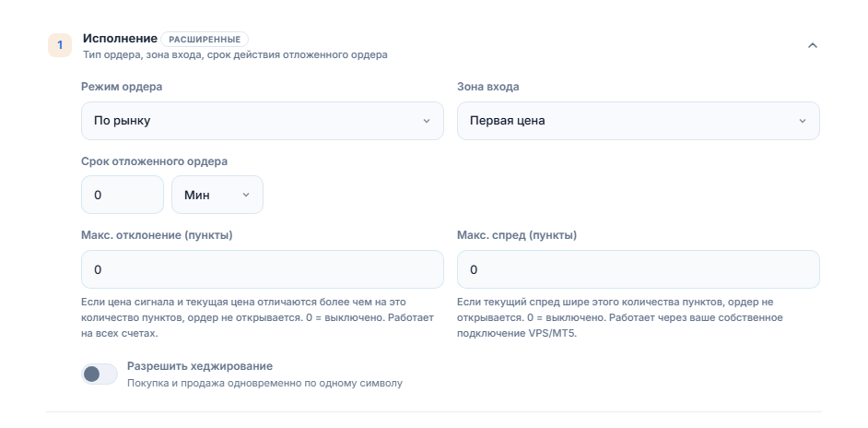Screen dimensions: 868x428
Task: Click the Зона входа label
Action: (488, 87)
